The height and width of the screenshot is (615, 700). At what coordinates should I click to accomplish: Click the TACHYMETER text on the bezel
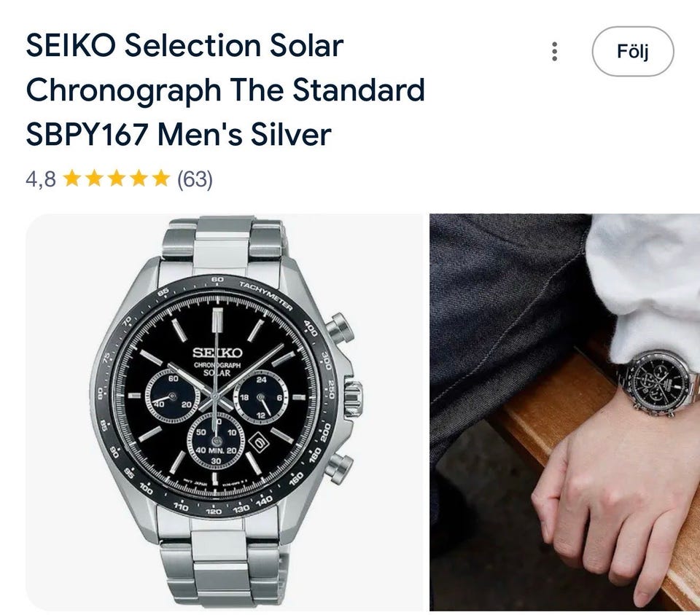[264, 293]
